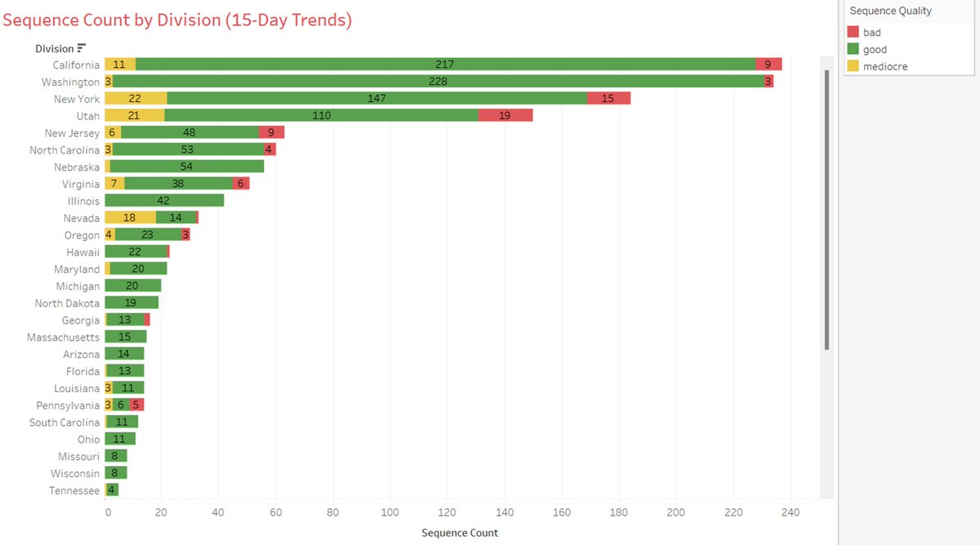
Task: Click the California division label
Action: click(76, 65)
